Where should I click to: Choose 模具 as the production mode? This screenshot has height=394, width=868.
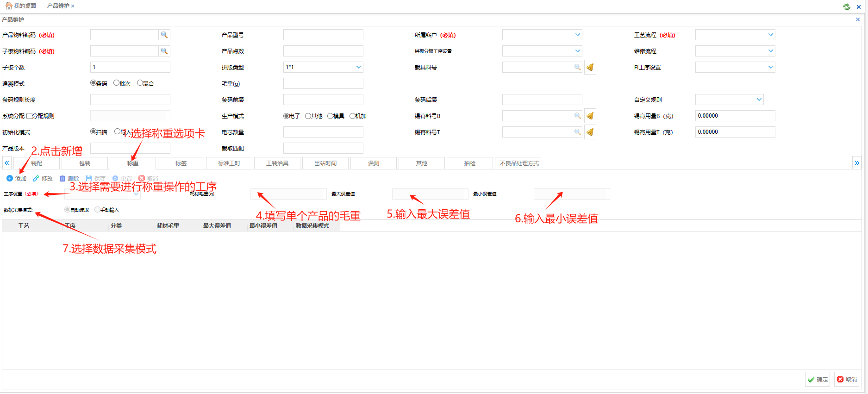[x=330, y=116]
